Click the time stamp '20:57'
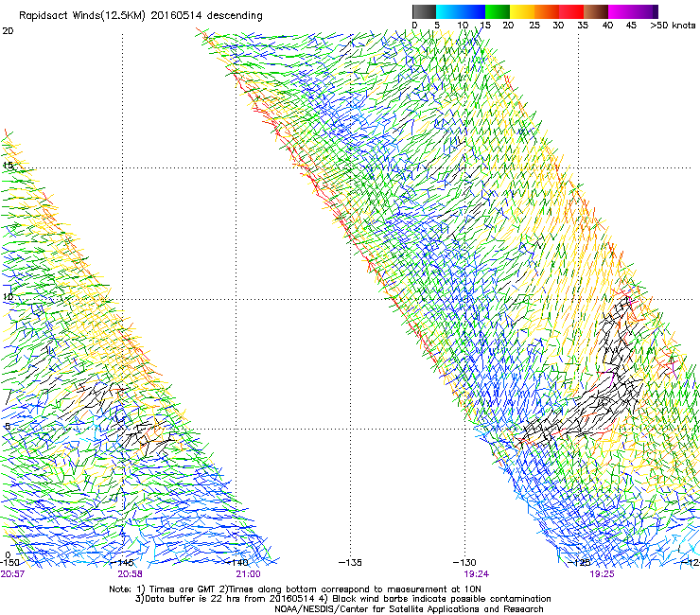Screen dimensions: 700x615 tap(12, 574)
